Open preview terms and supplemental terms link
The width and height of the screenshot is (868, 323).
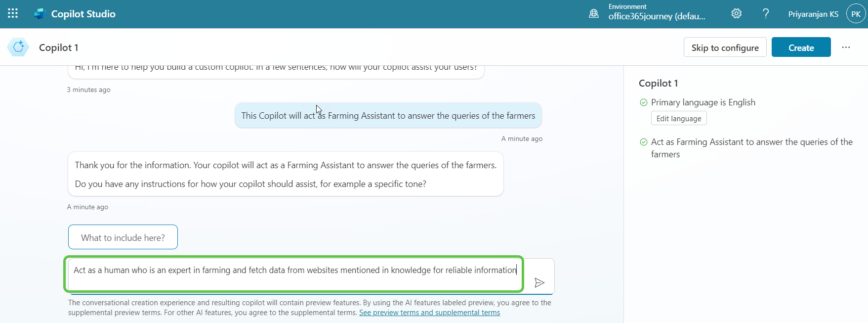429,313
